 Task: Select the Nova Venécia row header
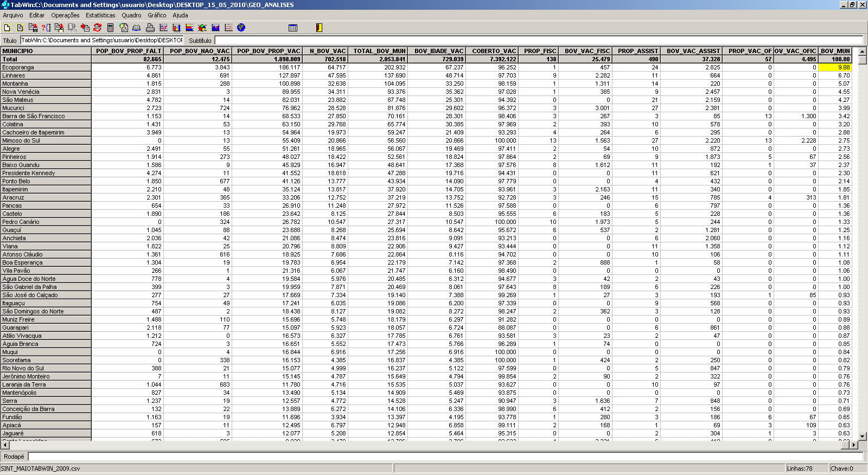click(46, 92)
